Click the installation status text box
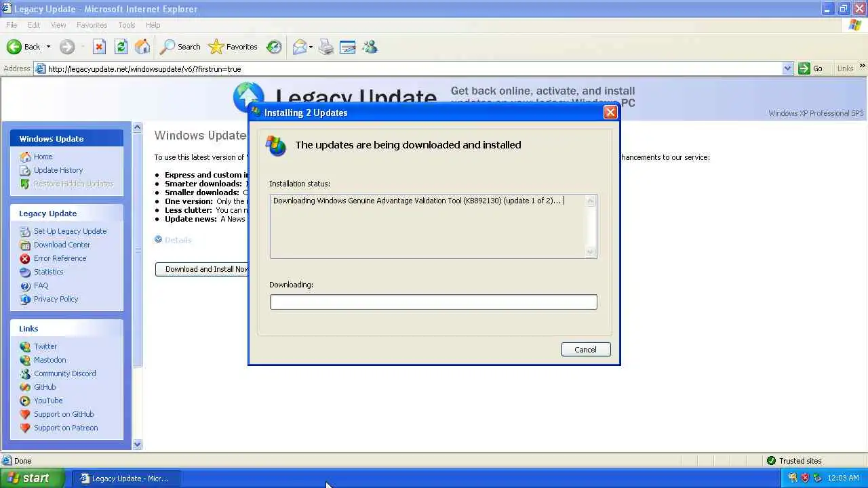Image resolution: width=868 pixels, height=488 pixels. 433,226
